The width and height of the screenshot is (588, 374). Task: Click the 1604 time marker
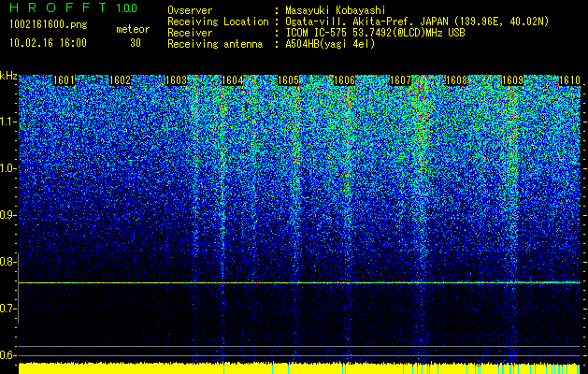point(232,80)
